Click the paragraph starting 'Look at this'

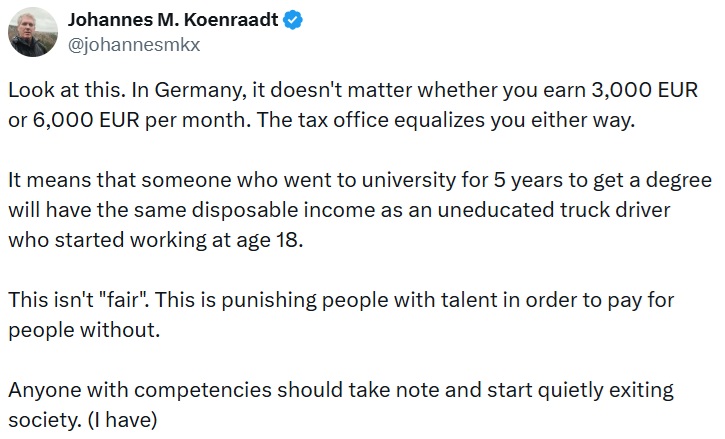click(x=353, y=105)
